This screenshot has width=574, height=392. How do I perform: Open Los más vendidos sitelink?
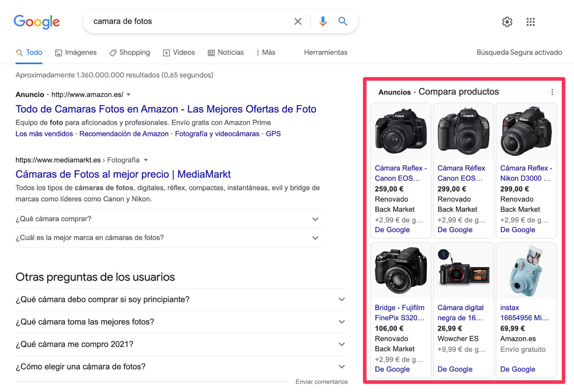(44, 134)
